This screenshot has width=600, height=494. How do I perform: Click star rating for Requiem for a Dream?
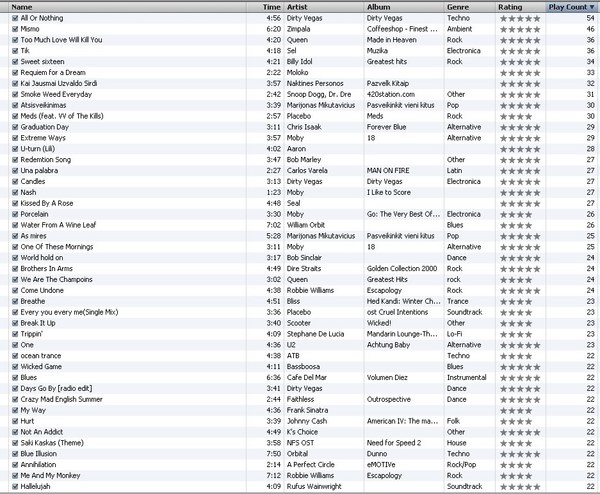(520, 73)
